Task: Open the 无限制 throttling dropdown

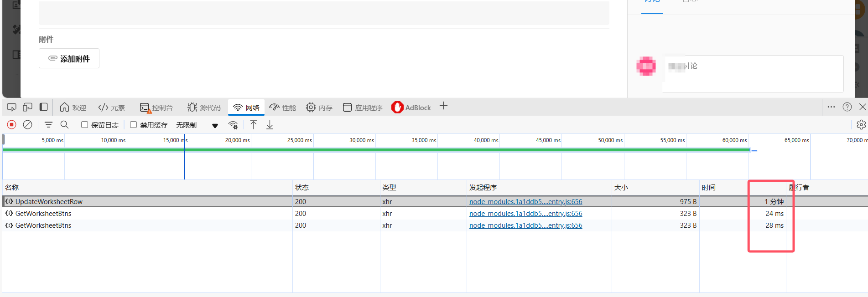Action: pyautogui.click(x=197, y=125)
